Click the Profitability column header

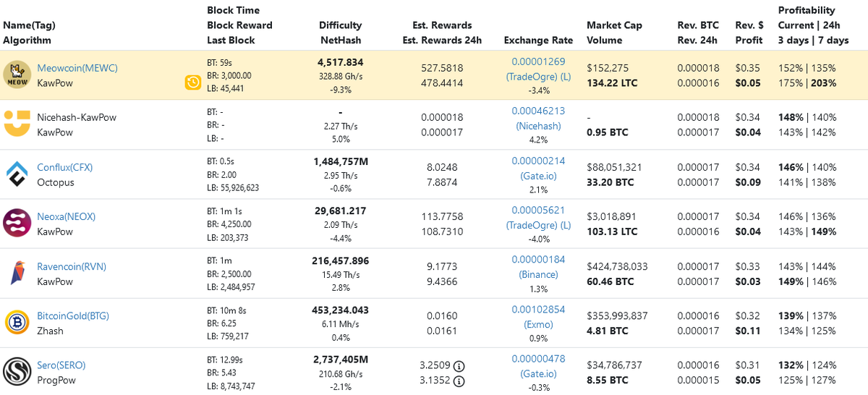[807, 10]
